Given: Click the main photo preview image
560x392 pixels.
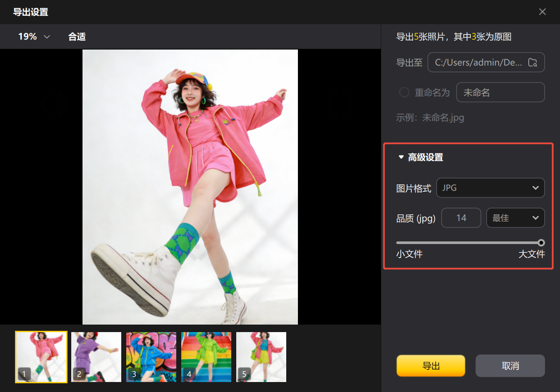Looking at the screenshot, I should tap(190, 187).
